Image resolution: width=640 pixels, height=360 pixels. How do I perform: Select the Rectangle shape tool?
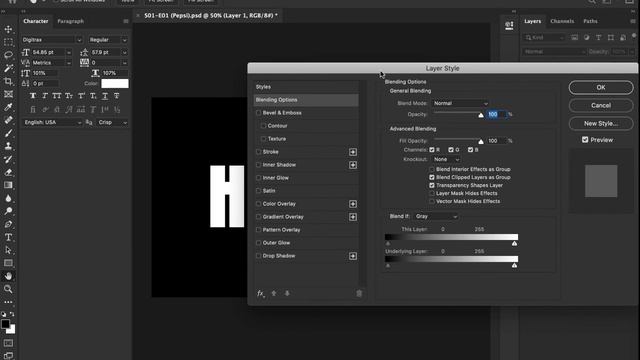pos(8,263)
